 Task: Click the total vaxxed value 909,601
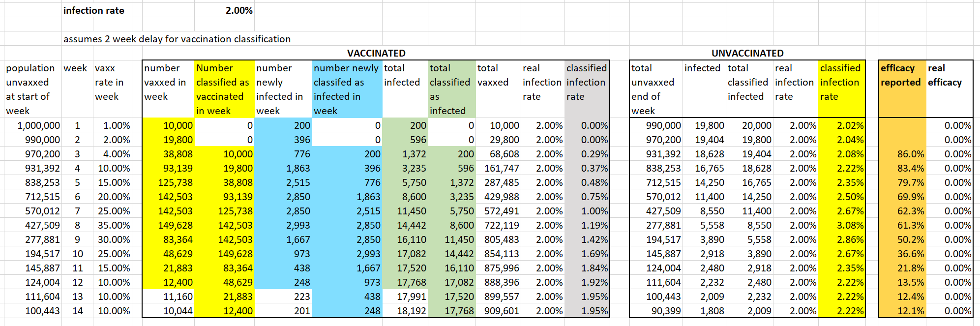(x=498, y=311)
